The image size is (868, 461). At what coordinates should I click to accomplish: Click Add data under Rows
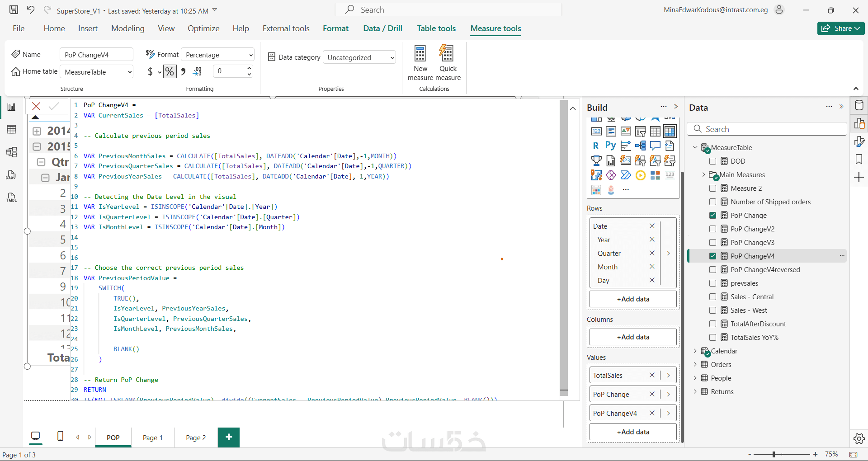[x=633, y=299]
